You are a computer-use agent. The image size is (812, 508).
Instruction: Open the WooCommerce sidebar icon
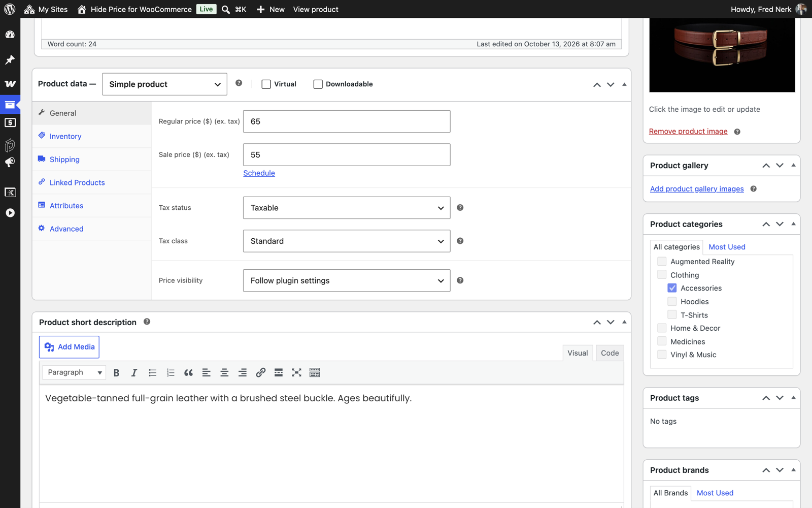click(x=10, y=83)
